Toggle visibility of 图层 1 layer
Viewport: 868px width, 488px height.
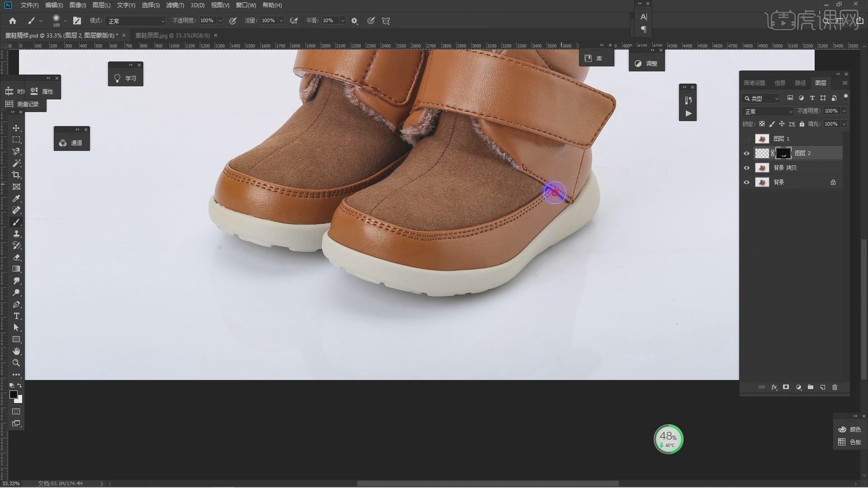746,139
